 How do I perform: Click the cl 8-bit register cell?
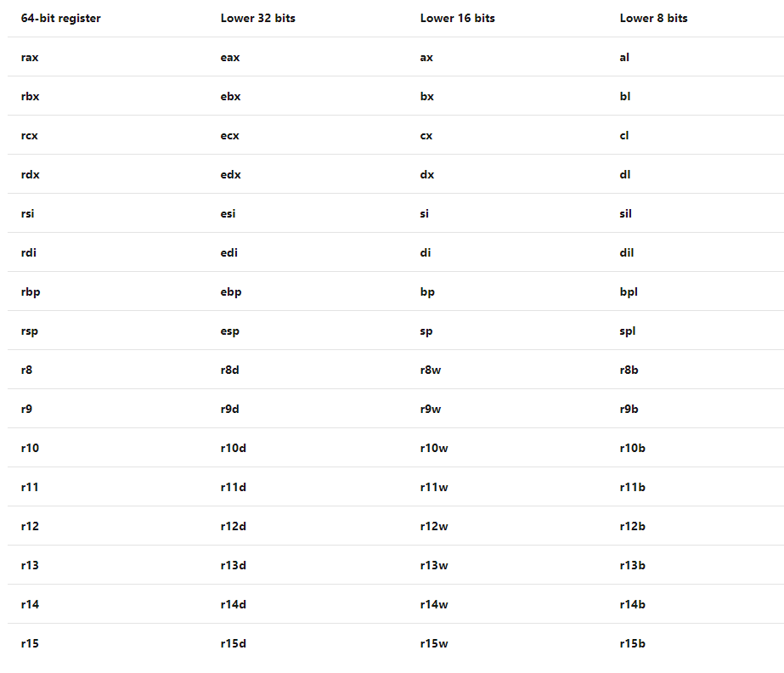click(x=624, y=135)
